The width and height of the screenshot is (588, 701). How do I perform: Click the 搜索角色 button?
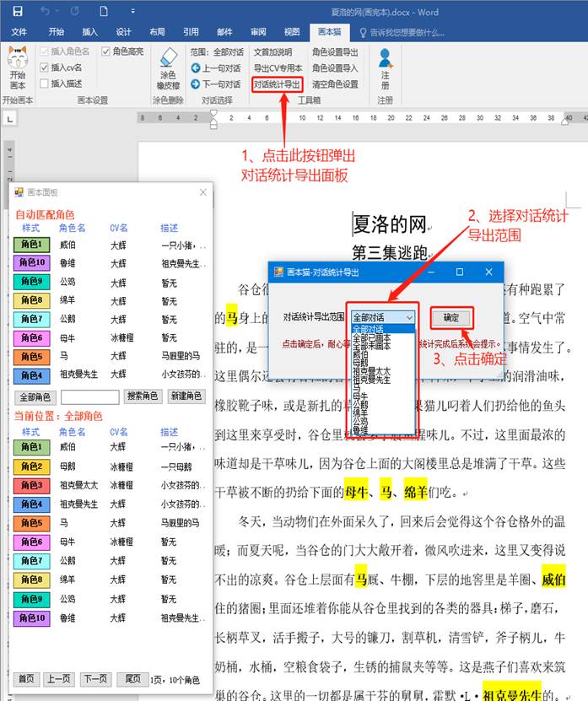click(x=143, y=396)
